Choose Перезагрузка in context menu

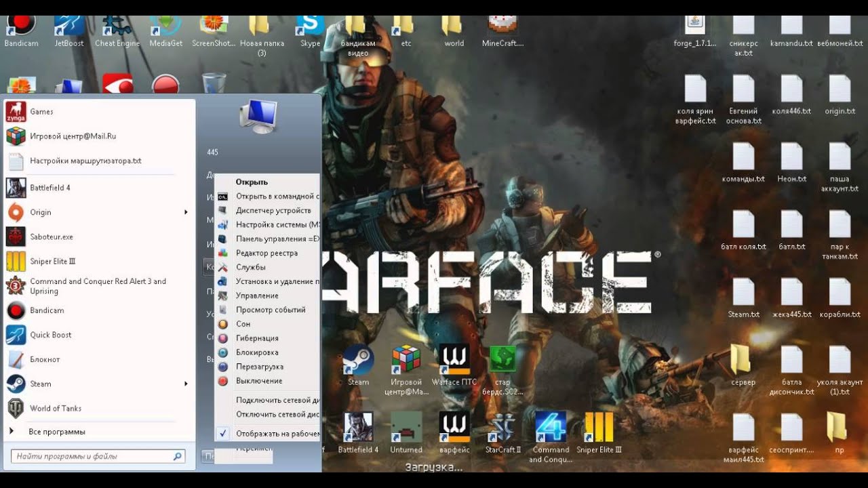[x=268, y=367]
